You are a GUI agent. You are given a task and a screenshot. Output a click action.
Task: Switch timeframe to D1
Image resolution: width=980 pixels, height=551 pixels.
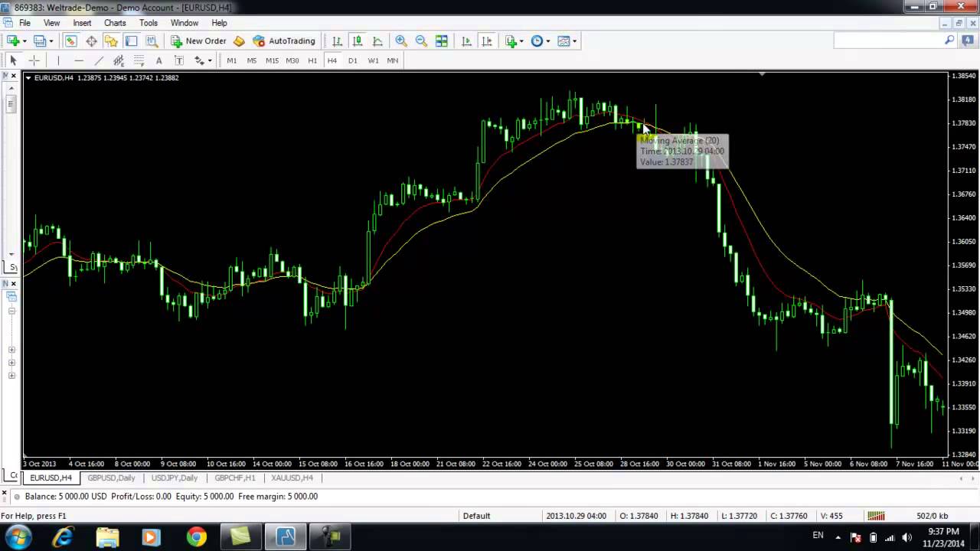(352, 60)
